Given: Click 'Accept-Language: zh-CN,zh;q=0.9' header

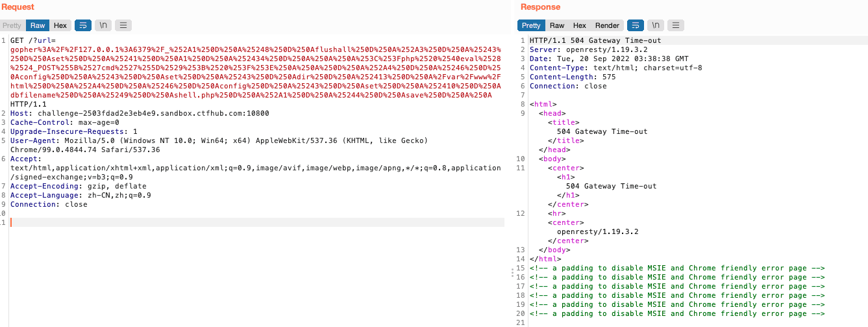Looking at the screenshot, I should pos(81,195).
